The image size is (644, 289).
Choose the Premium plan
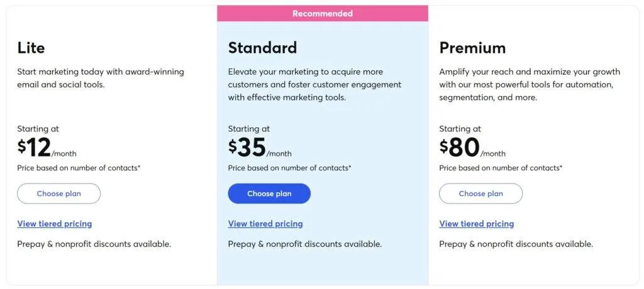pos(480,194)
